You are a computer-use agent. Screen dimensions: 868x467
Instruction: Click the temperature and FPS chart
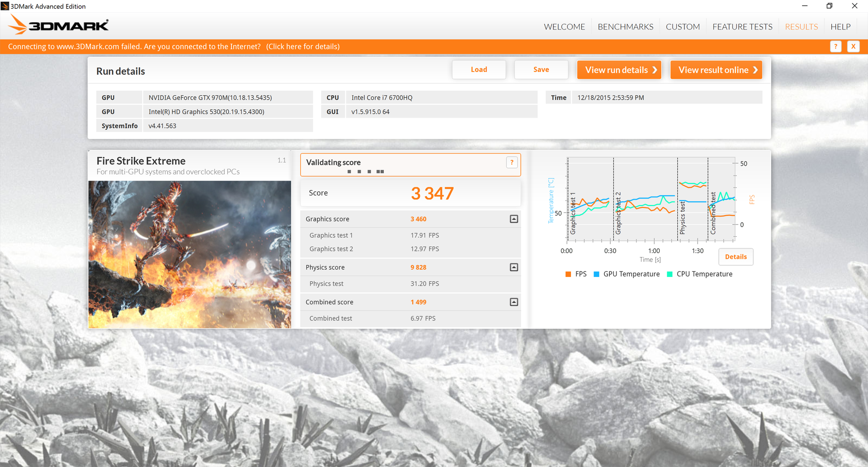pos(651,199)
